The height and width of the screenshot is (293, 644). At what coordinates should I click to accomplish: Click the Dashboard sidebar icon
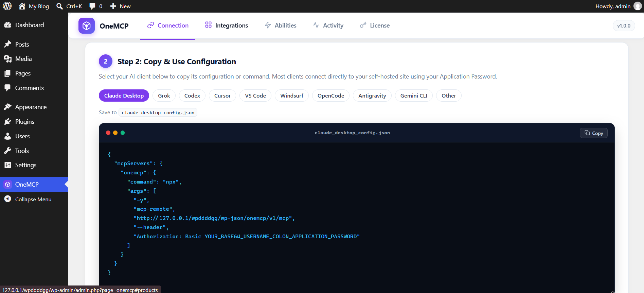7,25
